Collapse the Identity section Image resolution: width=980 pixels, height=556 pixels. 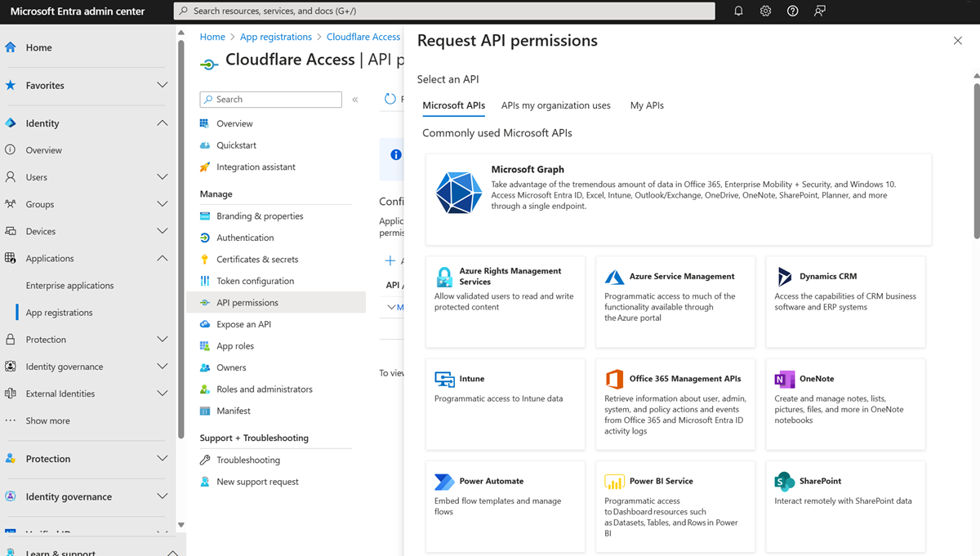tap(161, 122)
